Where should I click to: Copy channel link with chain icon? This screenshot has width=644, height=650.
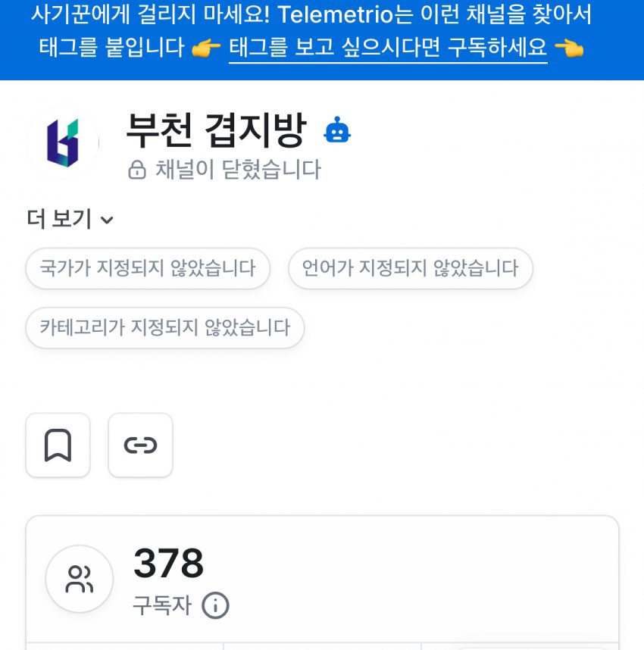[x=140, y=445]
